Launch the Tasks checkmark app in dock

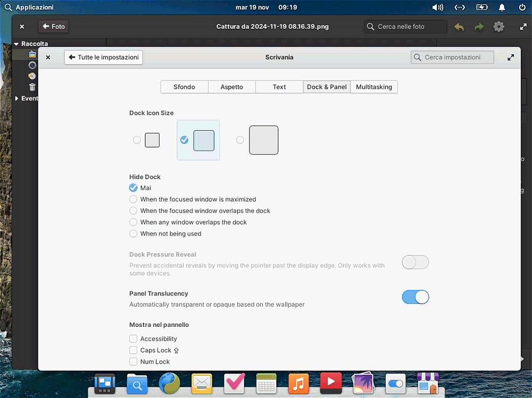(x=235, y=383)
